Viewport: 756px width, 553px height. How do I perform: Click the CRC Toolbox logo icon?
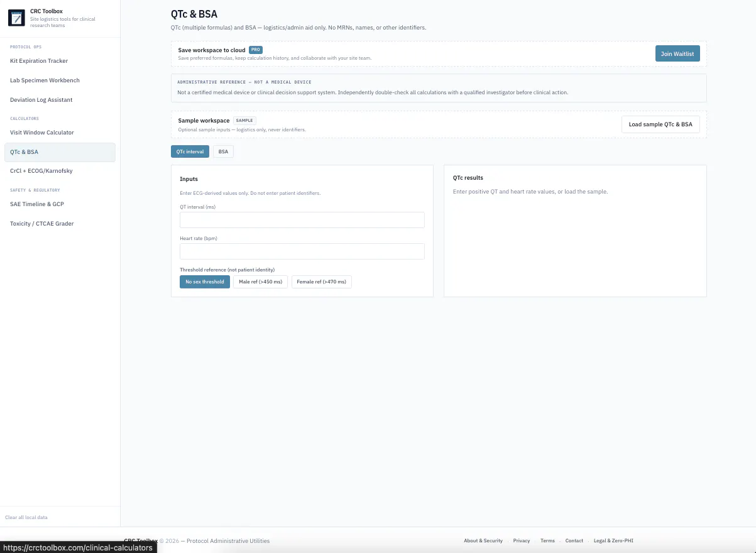pyautogui.click(x=16, y=18)
